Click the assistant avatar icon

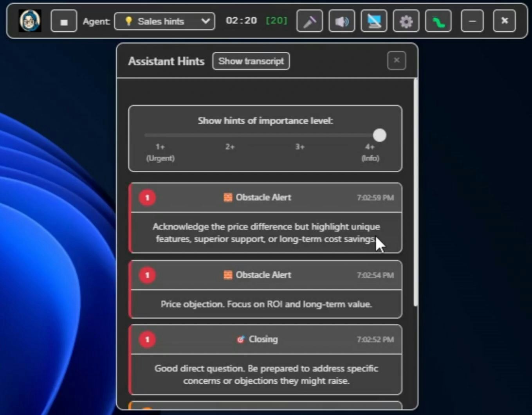30,21
